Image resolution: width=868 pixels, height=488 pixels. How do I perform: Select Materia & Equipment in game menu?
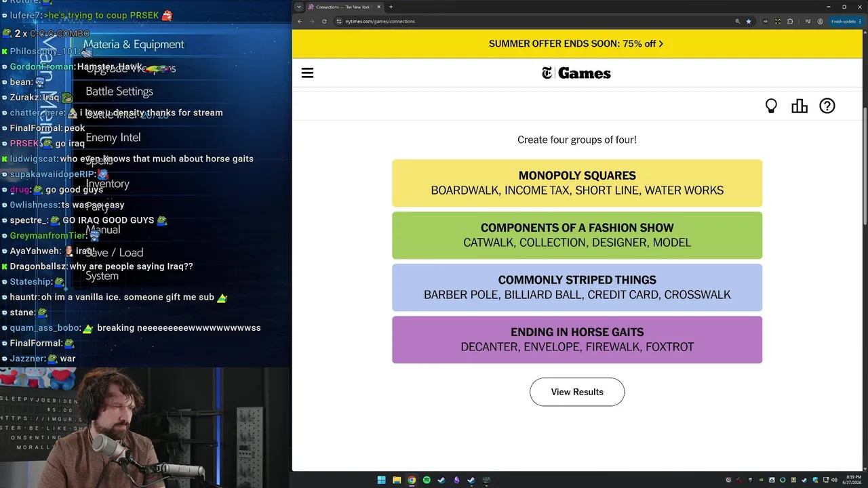coord(134,45)
